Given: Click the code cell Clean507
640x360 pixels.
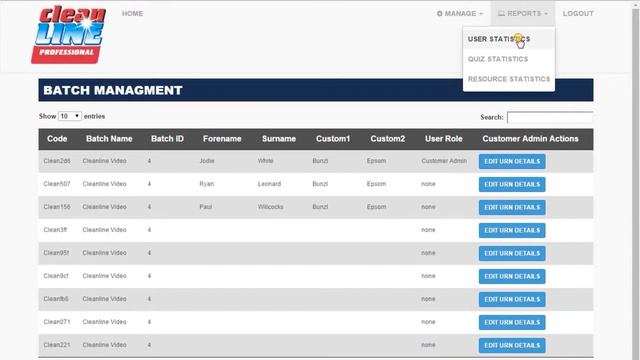Looking at the screenshot, I should pos(57,184).
